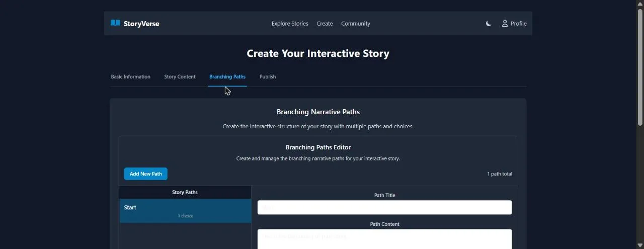
Task: Open the Profile link
Action: [x=514, y=24]
